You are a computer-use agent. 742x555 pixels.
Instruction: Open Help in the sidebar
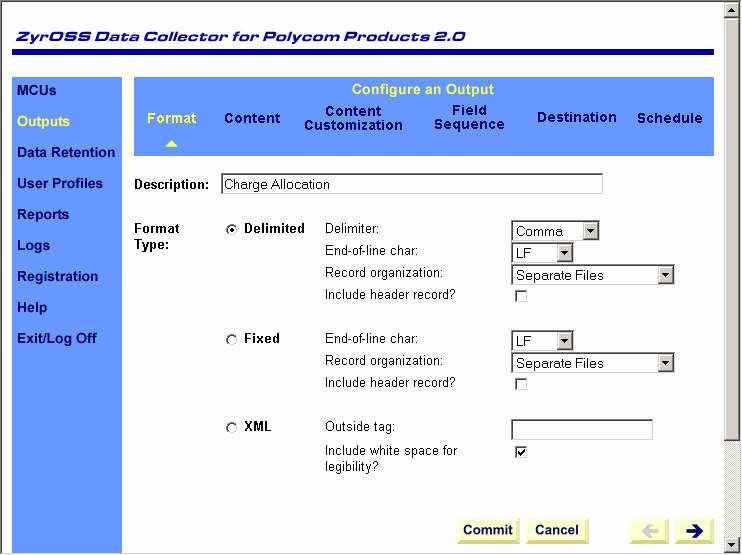point(32,308)
